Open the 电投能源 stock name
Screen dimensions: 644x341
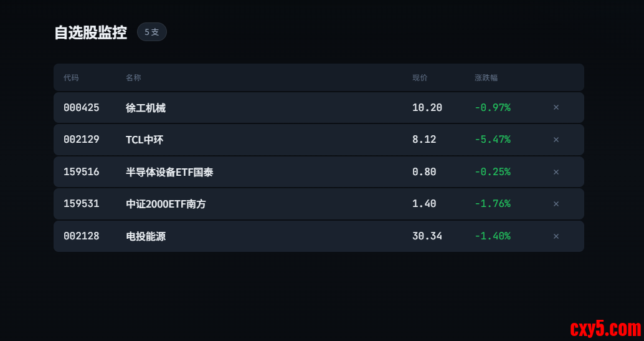(146, 236)
